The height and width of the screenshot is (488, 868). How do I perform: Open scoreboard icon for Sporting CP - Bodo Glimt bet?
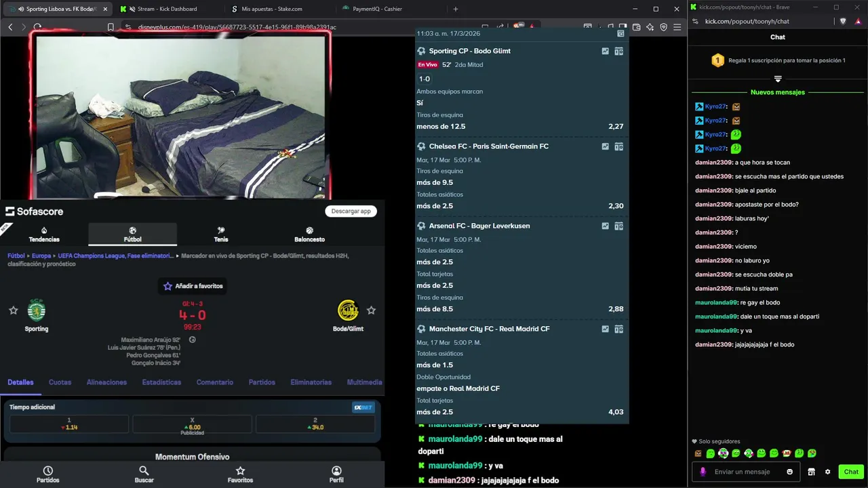tap(618, 51)
